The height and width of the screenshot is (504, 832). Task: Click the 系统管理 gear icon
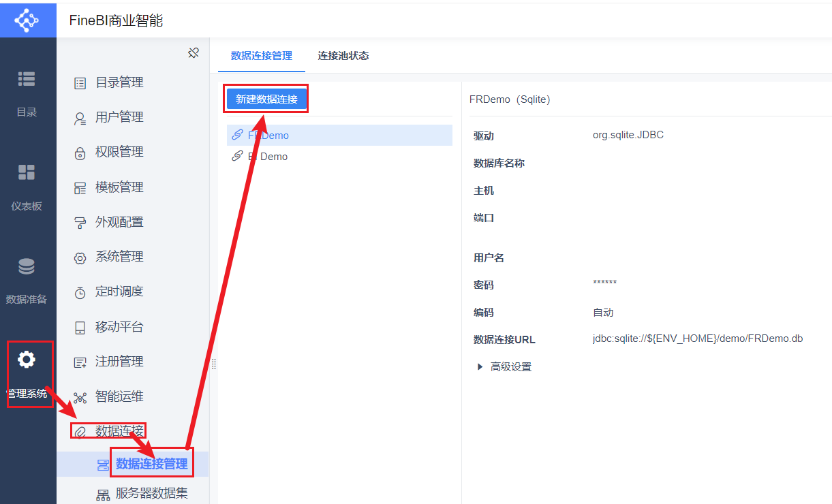point(80,257)
